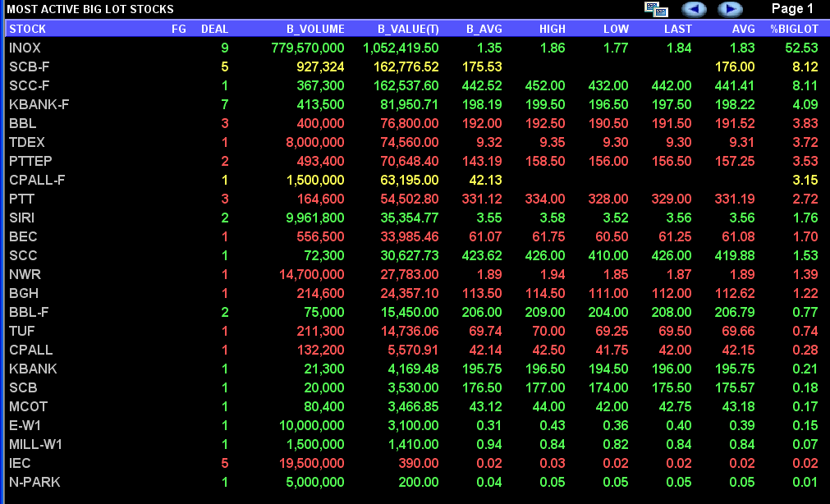Select the SCB-F stock symbol
The width and height of the screenshot is (830, 504).
pyautogui.click(x=29, y=66)
